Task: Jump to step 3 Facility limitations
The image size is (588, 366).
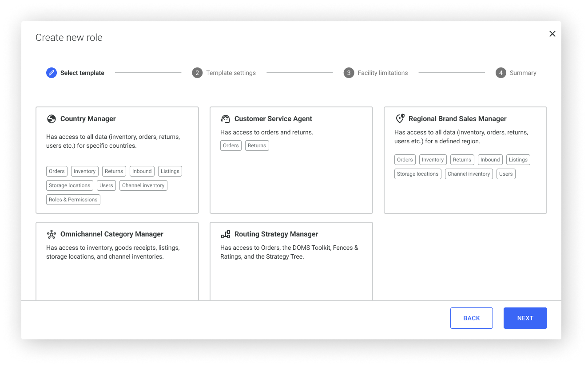Action: (376, 73)
